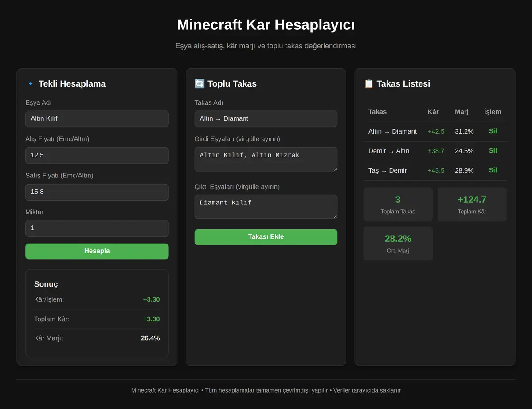Click the Alış Fiyatı input showing 12.5
Image resolution: width=532 pixels, height=409 pixels.
click(x=97, y=156)
